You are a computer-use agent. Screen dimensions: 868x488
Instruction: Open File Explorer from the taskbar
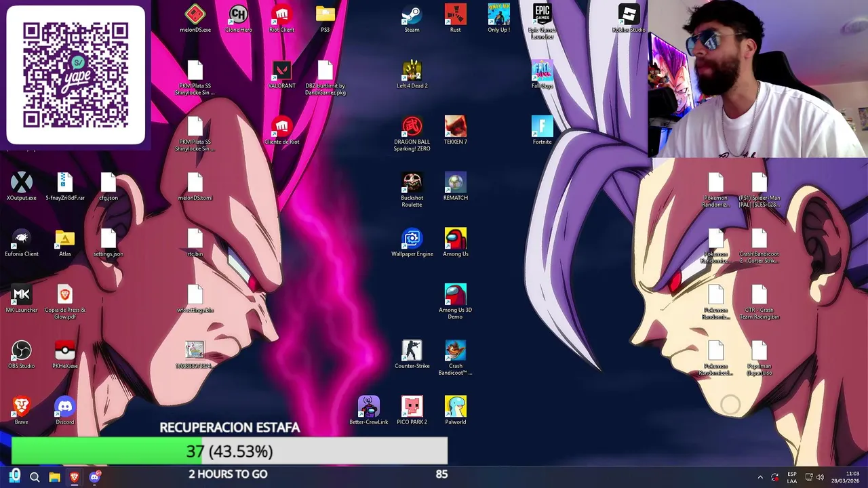54,477
